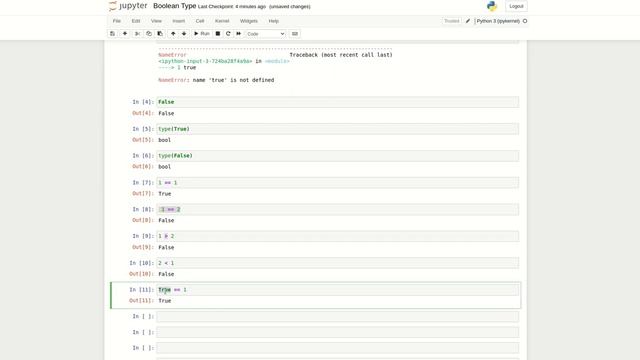Run the selected cell

[x=202, y=34]
